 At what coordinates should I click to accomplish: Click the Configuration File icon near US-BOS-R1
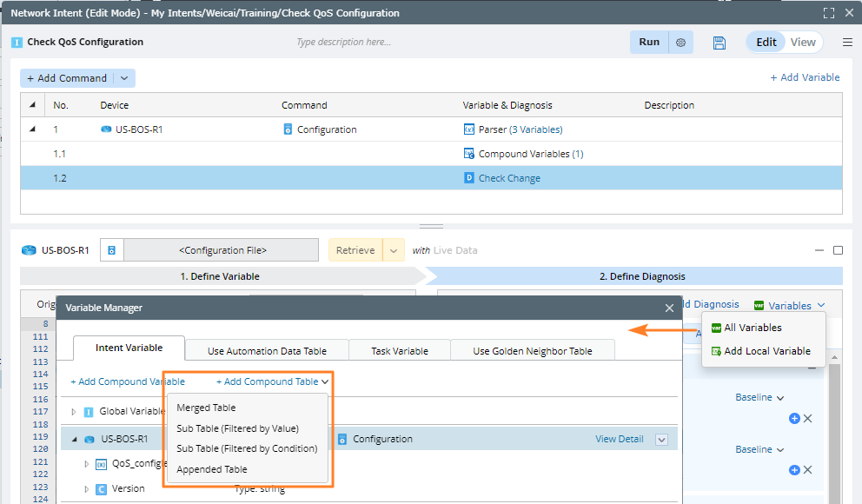pyautogui.click(x=111, y=250)
